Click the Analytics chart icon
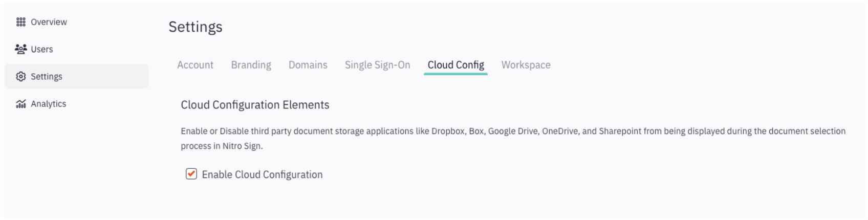Image resolution: width=868 pixels, height=220 pixels. 20,104
